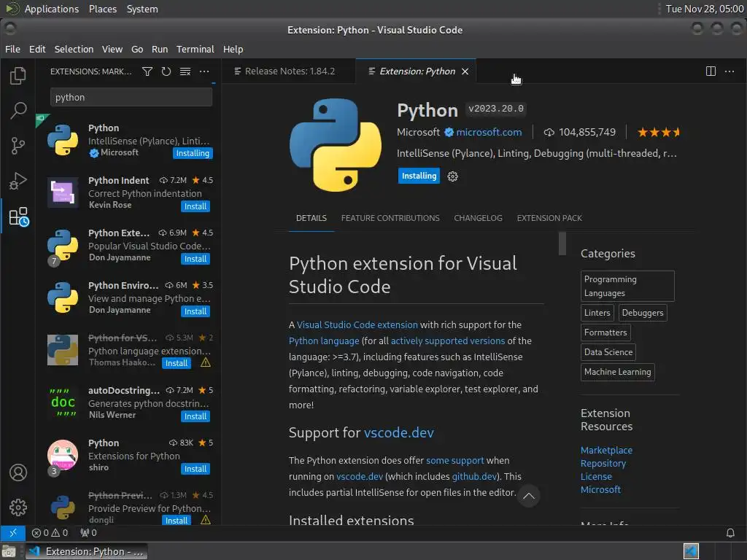Click the extensions search input field

click(131, 97)
